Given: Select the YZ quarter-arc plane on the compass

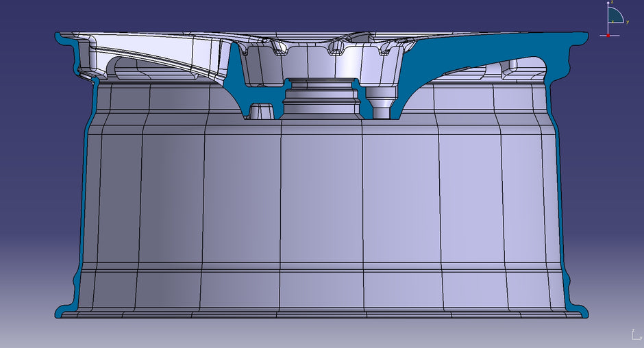Looking at the screenshot, I should [614, 16].
